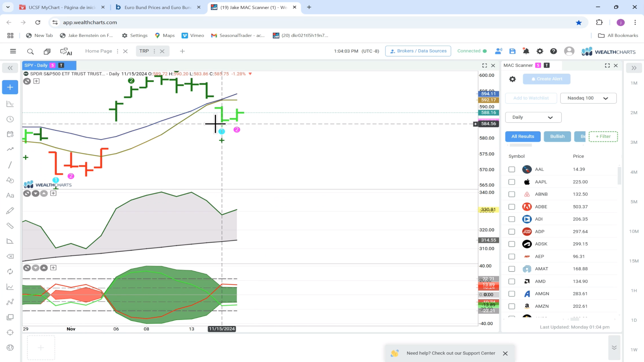Click the empty add panel placeholder

[x=41, y=348]
